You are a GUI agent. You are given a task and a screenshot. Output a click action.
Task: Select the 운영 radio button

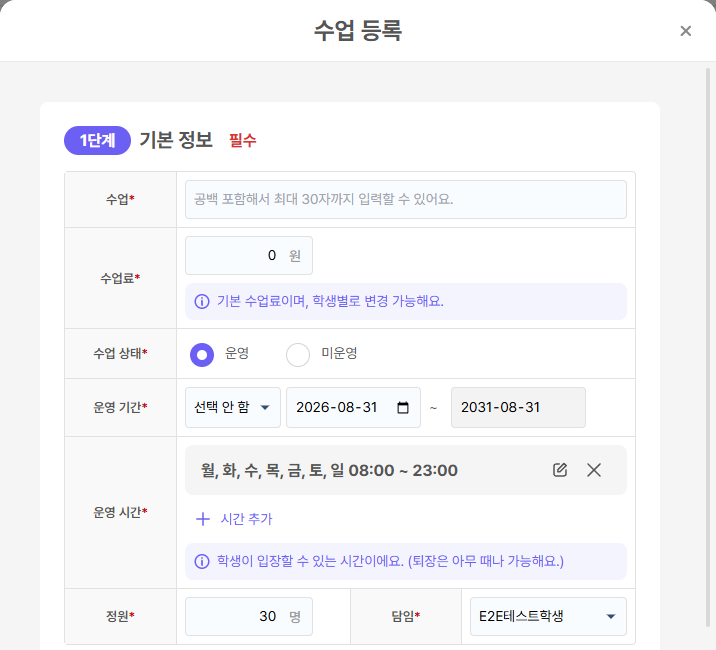(x=202, y=354)
